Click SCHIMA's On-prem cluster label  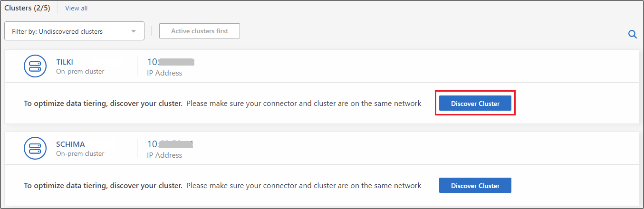tap(80, 154)
